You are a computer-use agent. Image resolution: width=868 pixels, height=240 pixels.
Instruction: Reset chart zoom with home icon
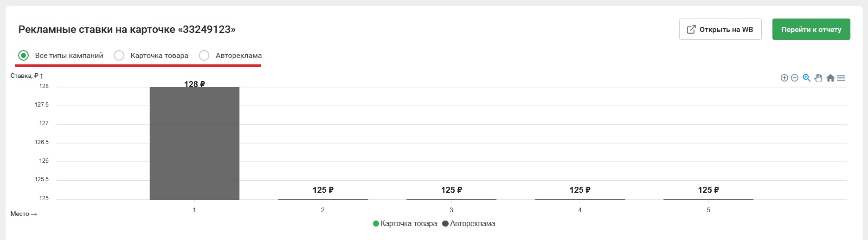coord(830,78)
